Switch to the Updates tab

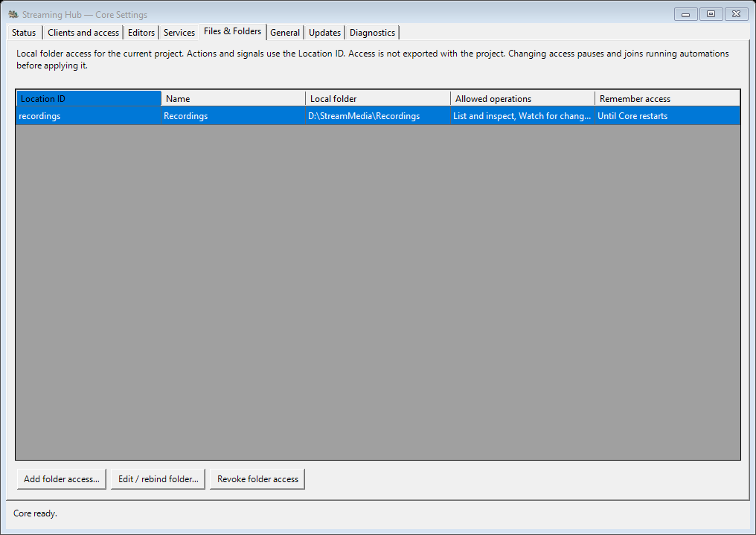(325, 33)
